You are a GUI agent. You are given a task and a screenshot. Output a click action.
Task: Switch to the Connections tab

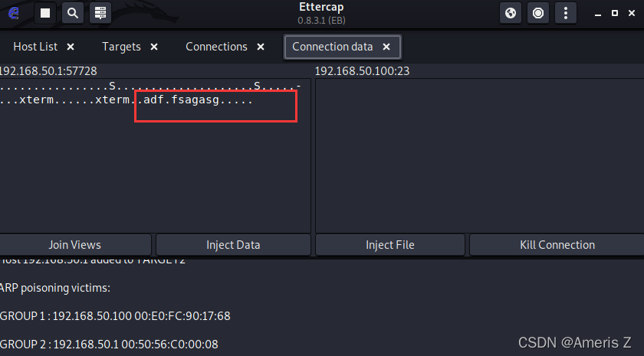click(216, 47)
